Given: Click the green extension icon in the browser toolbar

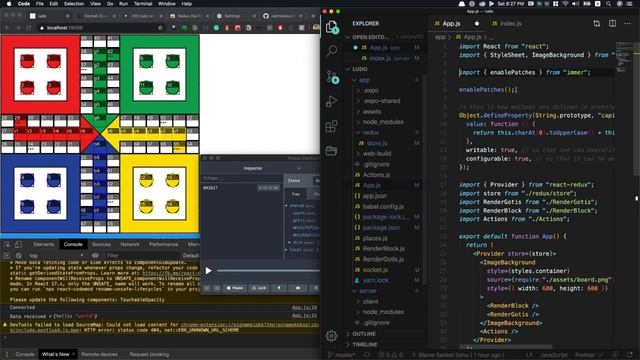Looking at the screenshot, I should tap(184, 28).
